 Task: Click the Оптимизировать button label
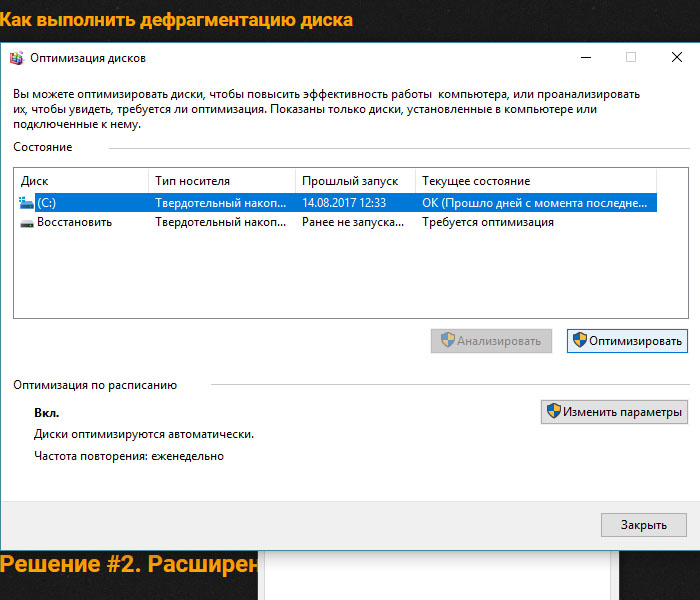tap(635, 341)
